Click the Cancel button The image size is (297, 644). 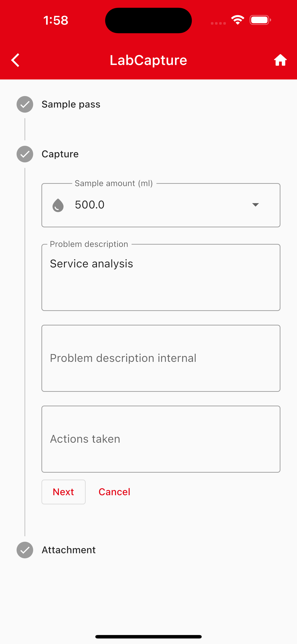[x=114, y=492]
